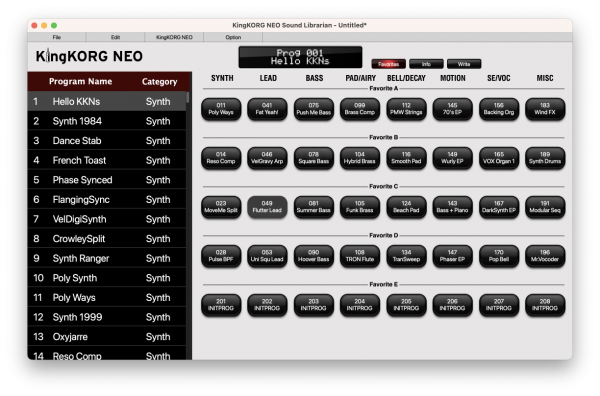Select the 145 70's EP favorite pad

point(452,109)
